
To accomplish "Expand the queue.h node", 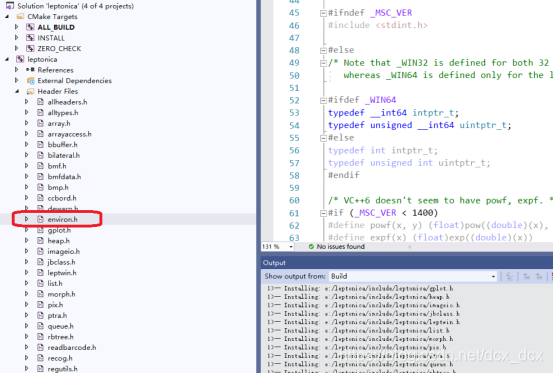I will click(26, 326).
